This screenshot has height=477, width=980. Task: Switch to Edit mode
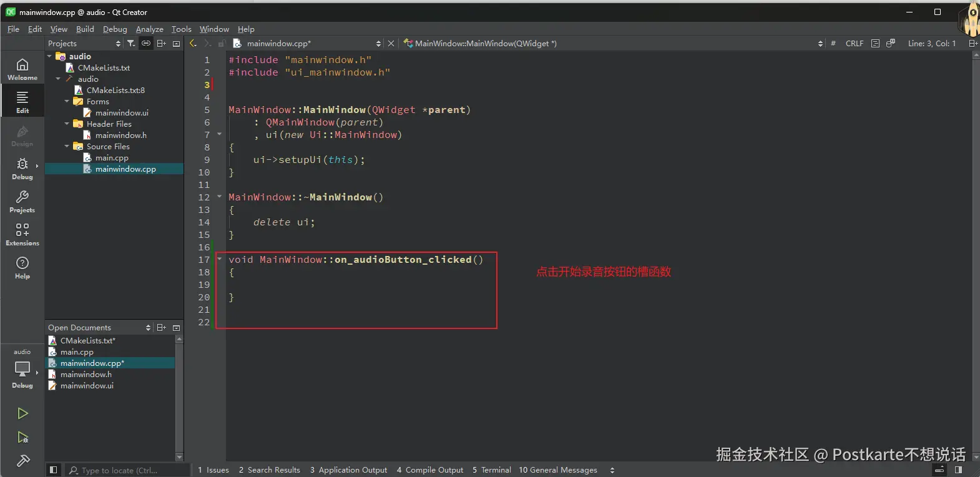(x=22, y=102)
